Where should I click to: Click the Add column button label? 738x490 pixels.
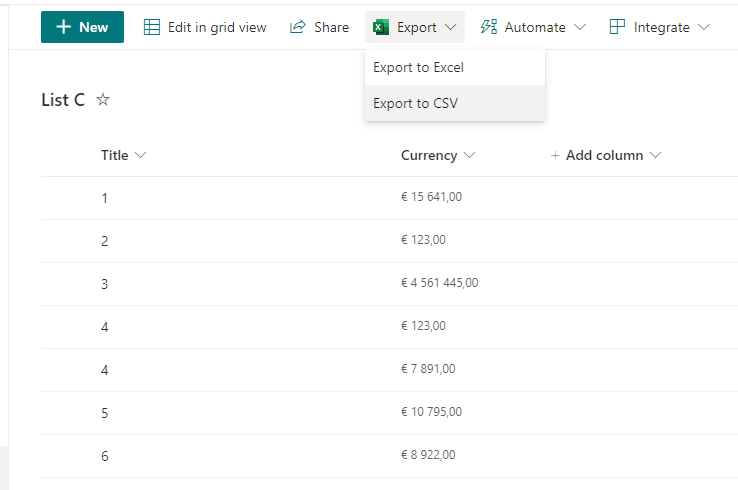tap(604, 156)
